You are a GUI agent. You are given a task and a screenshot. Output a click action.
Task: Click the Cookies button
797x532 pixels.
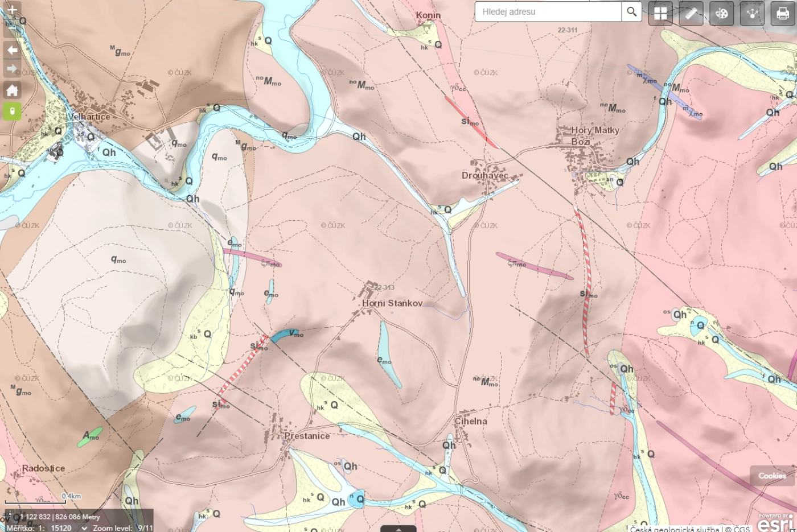[x=772, y=476]
